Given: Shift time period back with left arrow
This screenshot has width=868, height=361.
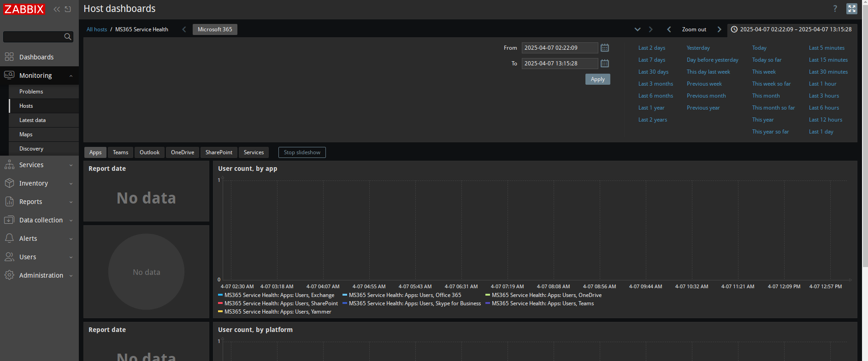Looking at the screenshot, I should click(669, 29).
